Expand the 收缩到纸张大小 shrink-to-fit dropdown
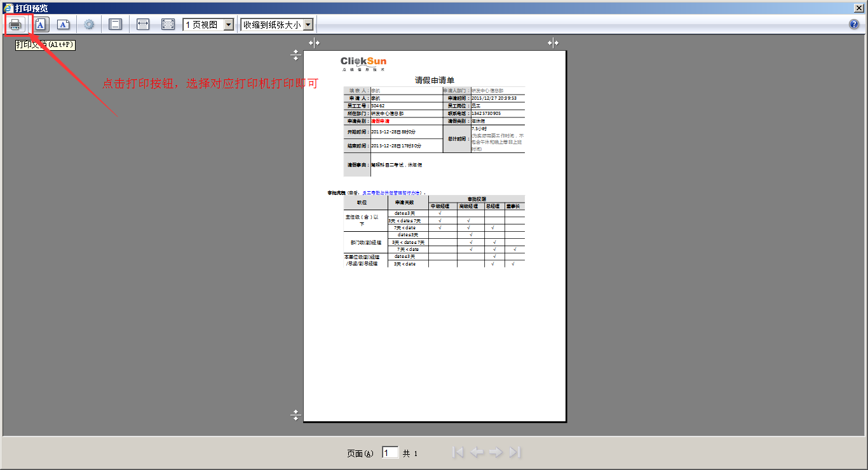 click(308, 25)
